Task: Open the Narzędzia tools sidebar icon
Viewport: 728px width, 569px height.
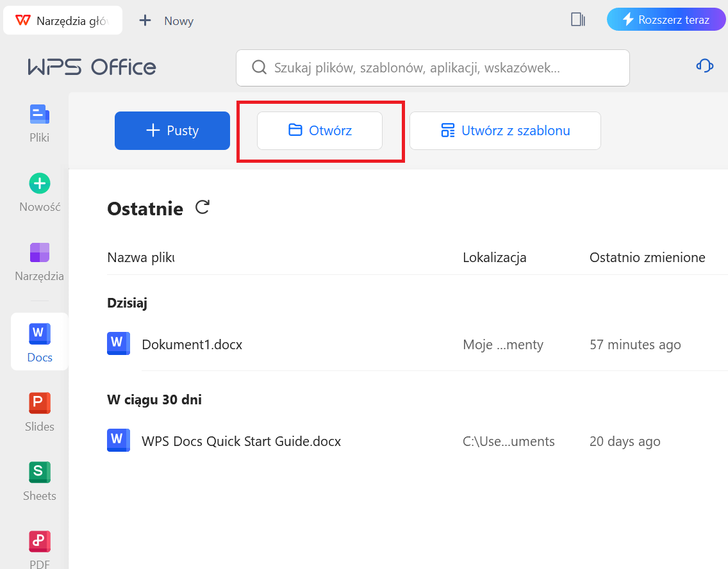Action: coord(40,252)
